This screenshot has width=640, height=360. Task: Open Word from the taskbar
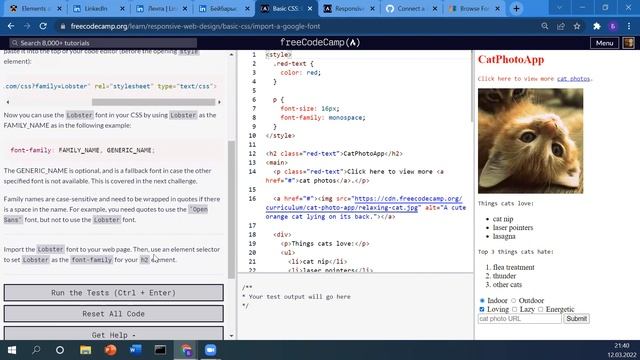[136, 350]
